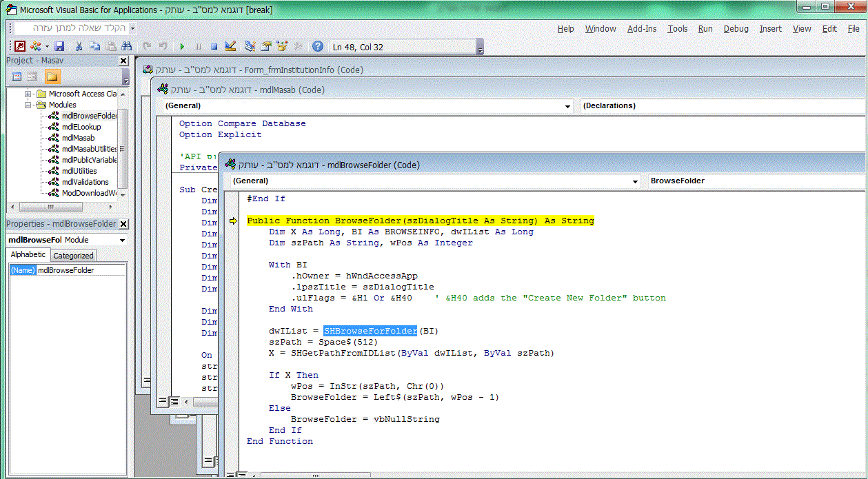Viewport: 868px width, 479px height.
Task: Select mdlValidations module in project tree
Action: tap(85, 182)
